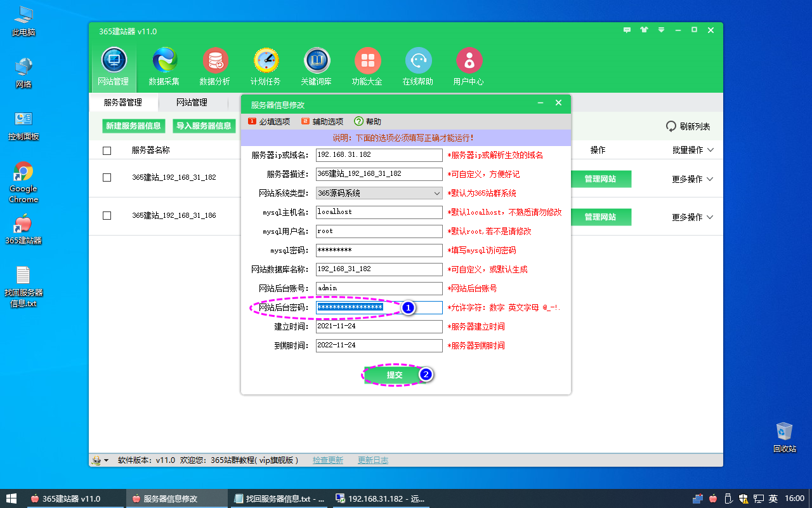Open the 功能大全 features grid

[367, 67]
